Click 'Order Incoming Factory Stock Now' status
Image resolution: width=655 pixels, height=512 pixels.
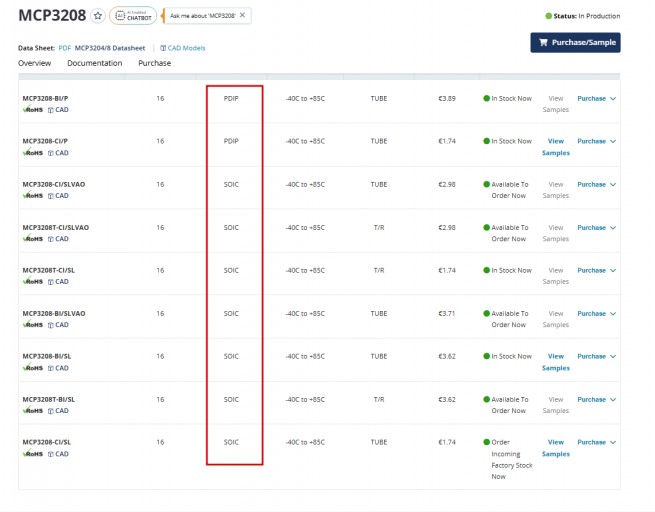pyautogui.click(x=508, y=459)
